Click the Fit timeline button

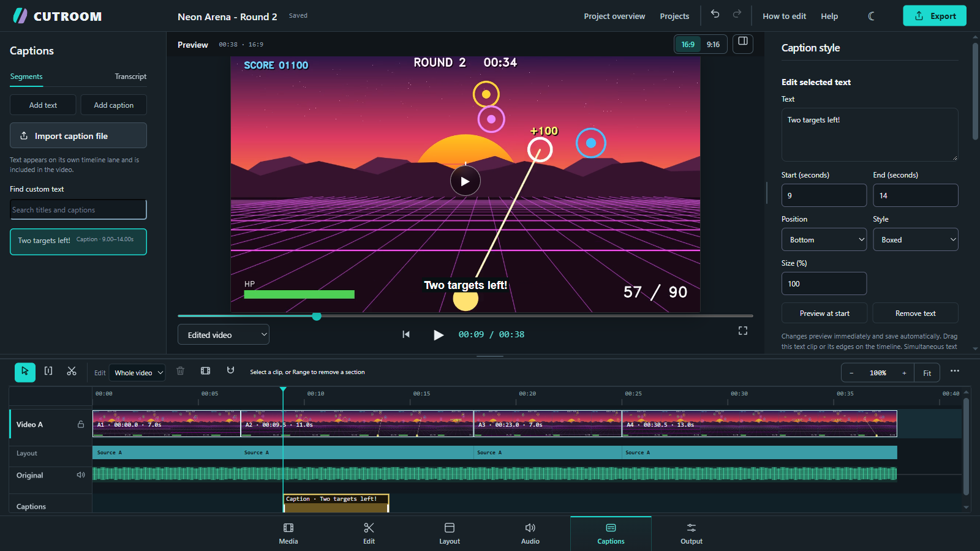927,373
